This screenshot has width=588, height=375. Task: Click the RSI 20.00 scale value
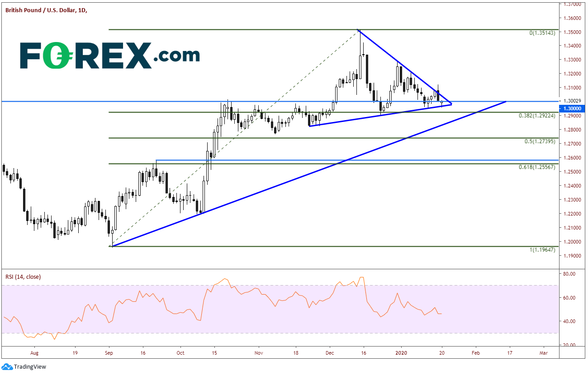coord(569,345)
